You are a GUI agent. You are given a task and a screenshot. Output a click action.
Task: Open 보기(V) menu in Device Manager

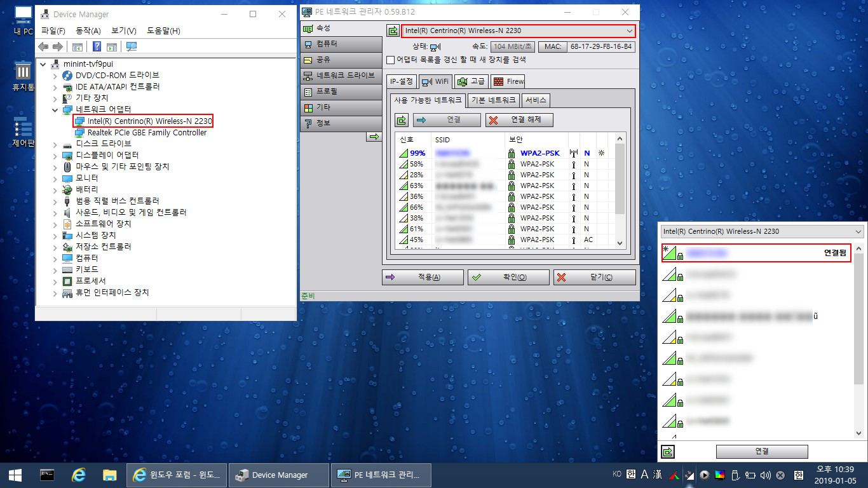[123, 30]
